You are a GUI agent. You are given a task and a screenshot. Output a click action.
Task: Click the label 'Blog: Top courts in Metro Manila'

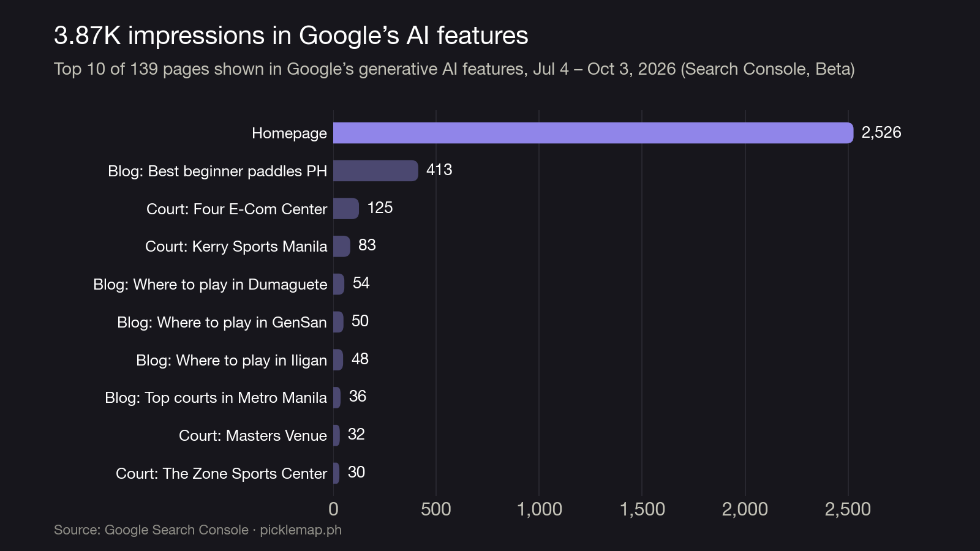216,398
